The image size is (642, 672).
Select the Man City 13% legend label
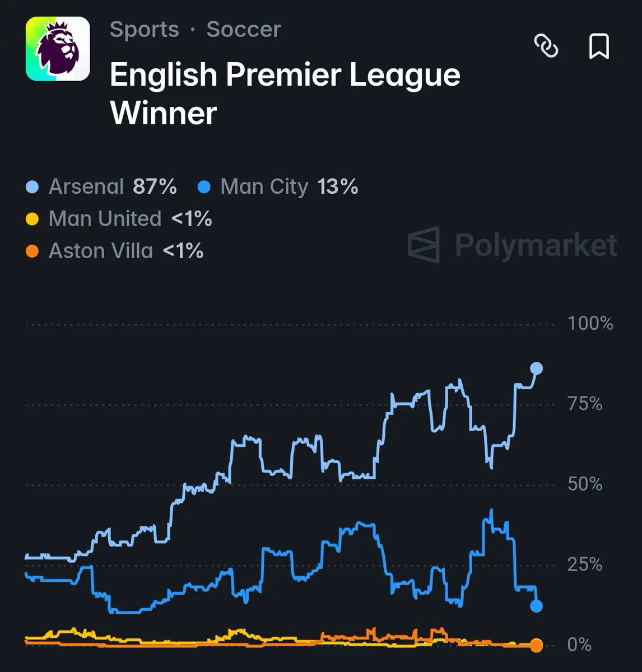coord(289,186)
